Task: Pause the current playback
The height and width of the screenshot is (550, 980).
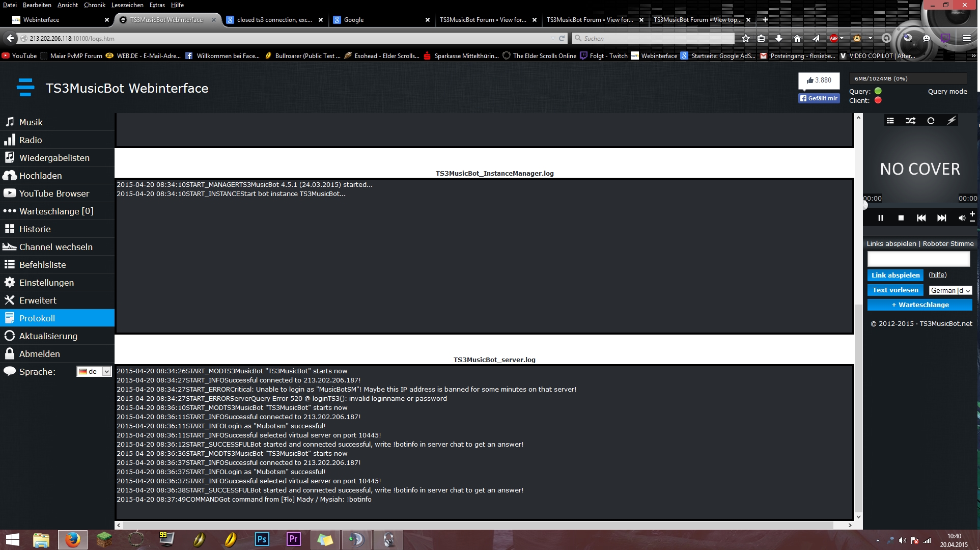Action: (x=880, y=218)
